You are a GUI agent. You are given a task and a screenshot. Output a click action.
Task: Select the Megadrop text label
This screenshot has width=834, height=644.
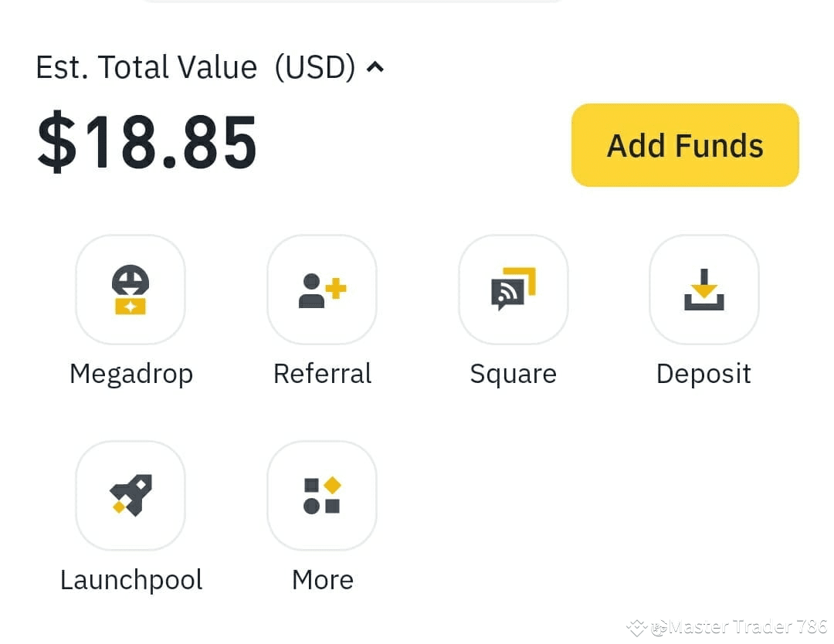point(131,375)
